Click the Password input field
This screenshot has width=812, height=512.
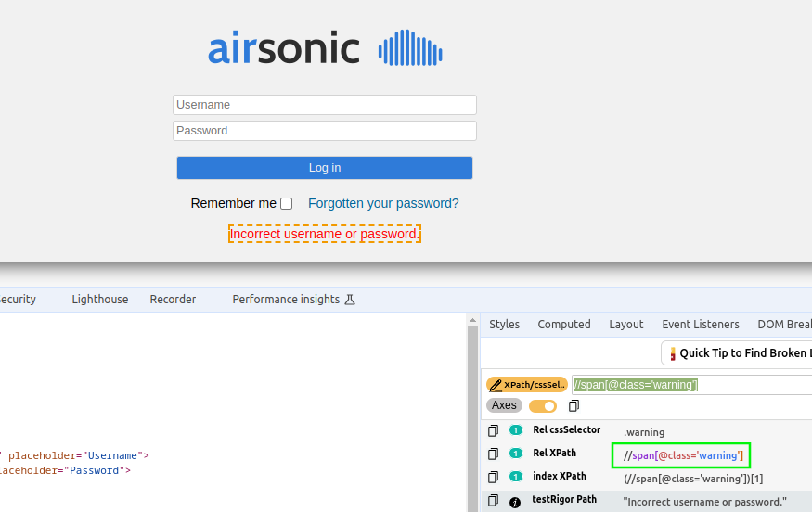(x=325, y=131)
